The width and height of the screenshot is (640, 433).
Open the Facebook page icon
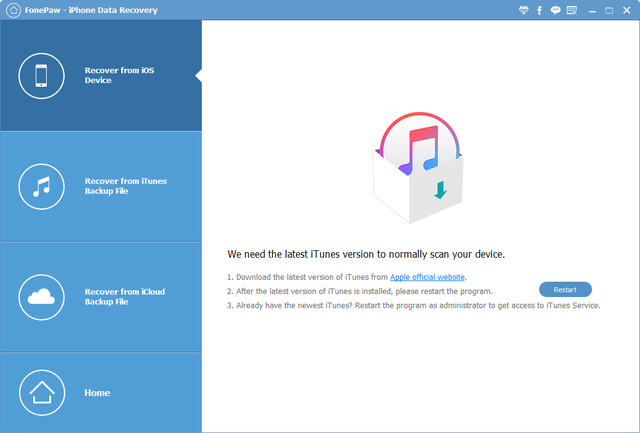coord(540,10)
